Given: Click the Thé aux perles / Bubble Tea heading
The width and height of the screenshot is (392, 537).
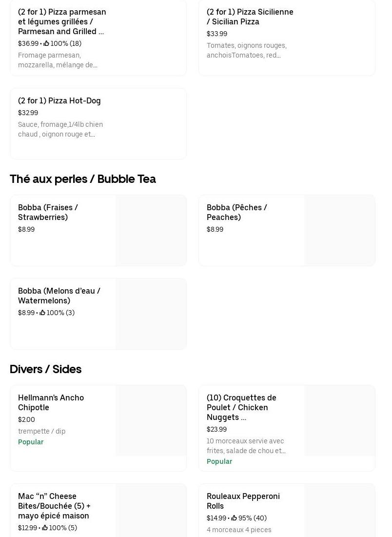Looking at the screenshot, I should (83, 179).
